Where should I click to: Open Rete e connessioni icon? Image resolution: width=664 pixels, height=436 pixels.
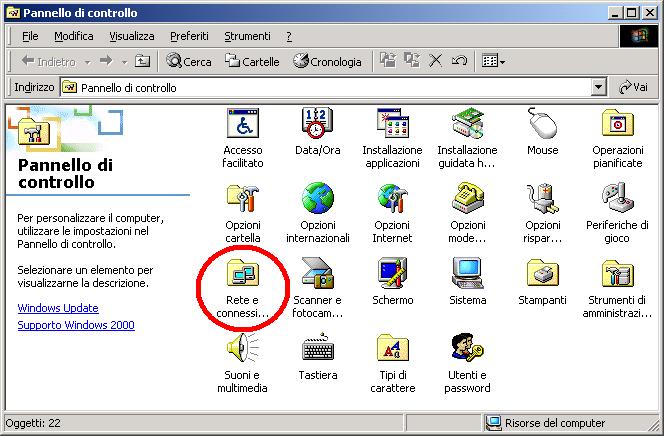pos(243,273)
